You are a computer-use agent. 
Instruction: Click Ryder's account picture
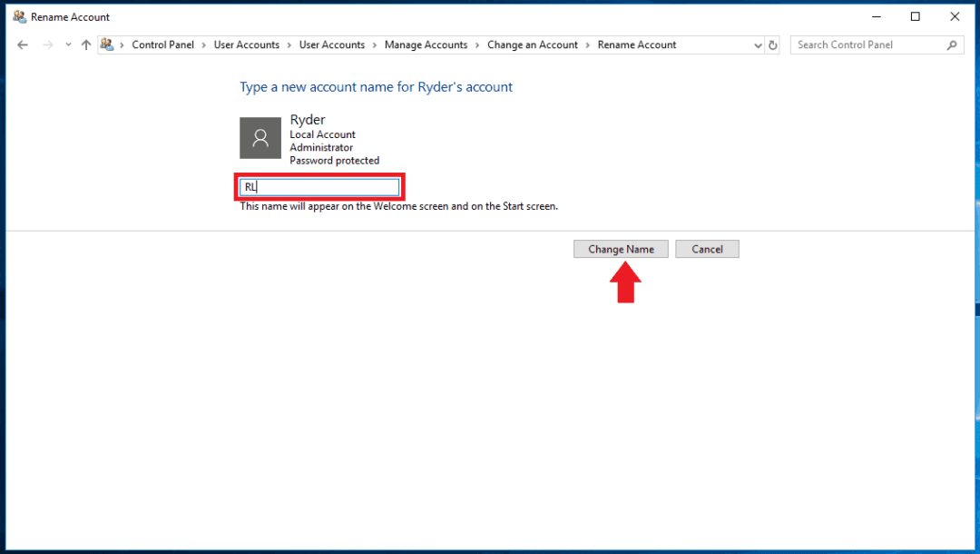pos(260,138)
